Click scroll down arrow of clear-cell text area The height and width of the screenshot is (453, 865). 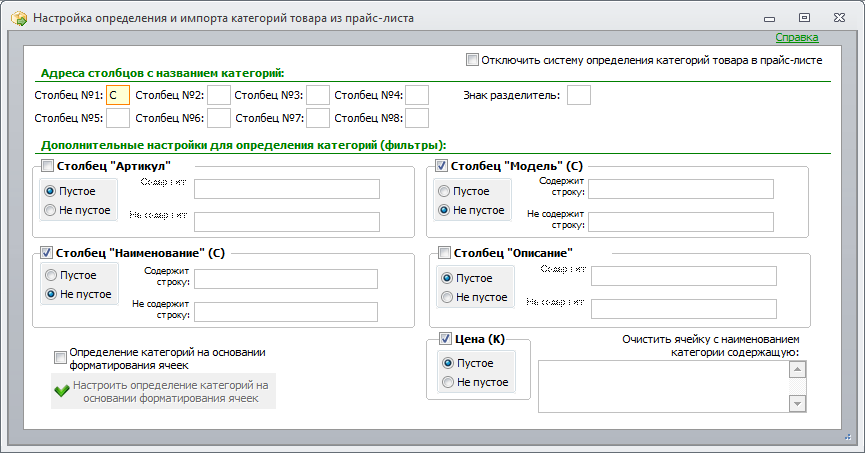[798, 403]
